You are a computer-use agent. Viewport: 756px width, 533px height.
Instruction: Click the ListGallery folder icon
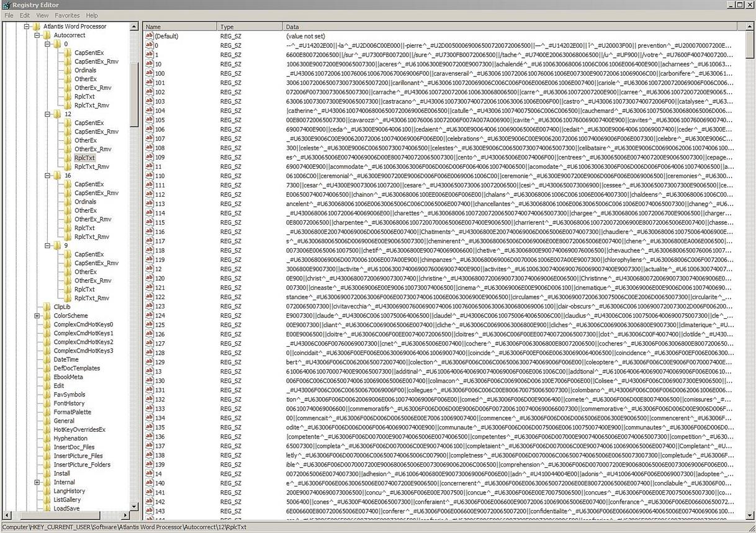click(47, 499)
